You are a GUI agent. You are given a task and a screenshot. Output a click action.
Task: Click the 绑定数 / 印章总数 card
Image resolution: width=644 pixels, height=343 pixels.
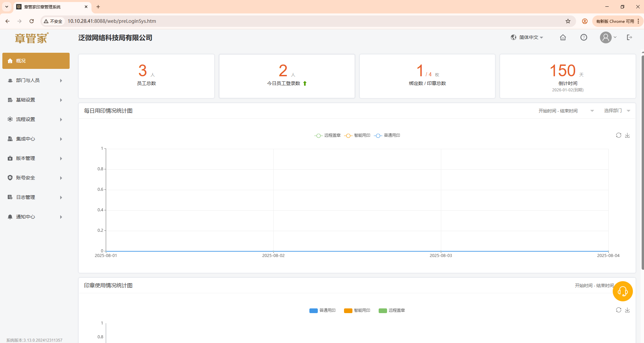tap(427, 76)
